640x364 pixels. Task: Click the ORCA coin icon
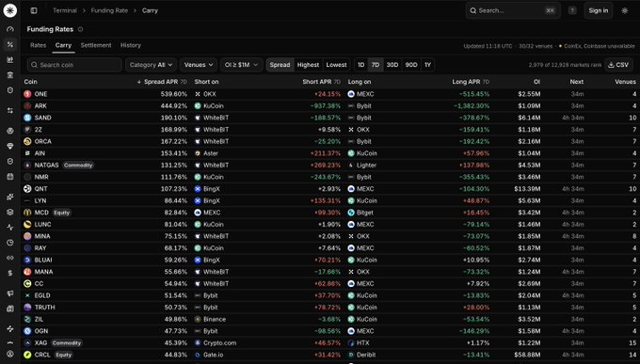click(27, 142)
